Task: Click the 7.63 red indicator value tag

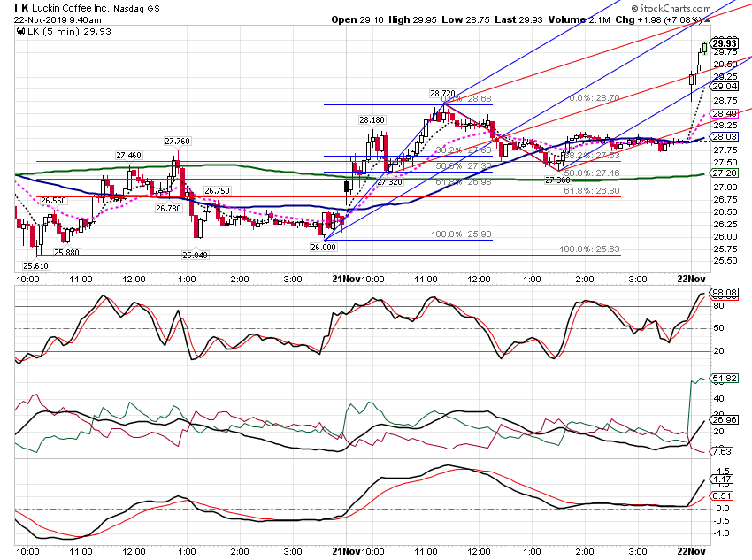Action: coord(722,452)
